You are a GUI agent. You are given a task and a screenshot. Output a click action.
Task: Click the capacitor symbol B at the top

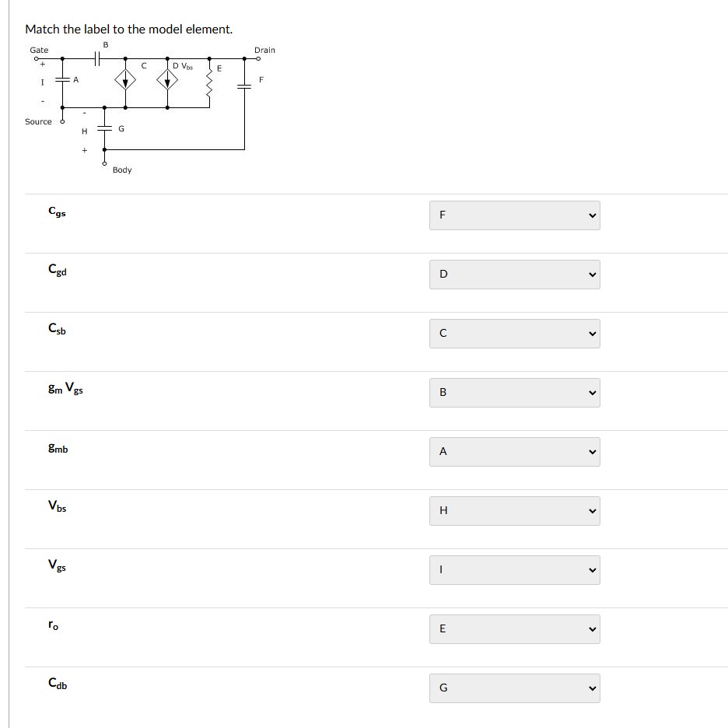(96, 58)
